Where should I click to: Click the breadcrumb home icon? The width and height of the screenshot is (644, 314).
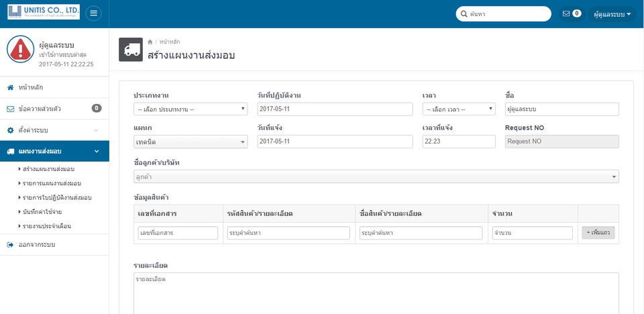coord(150,42)
